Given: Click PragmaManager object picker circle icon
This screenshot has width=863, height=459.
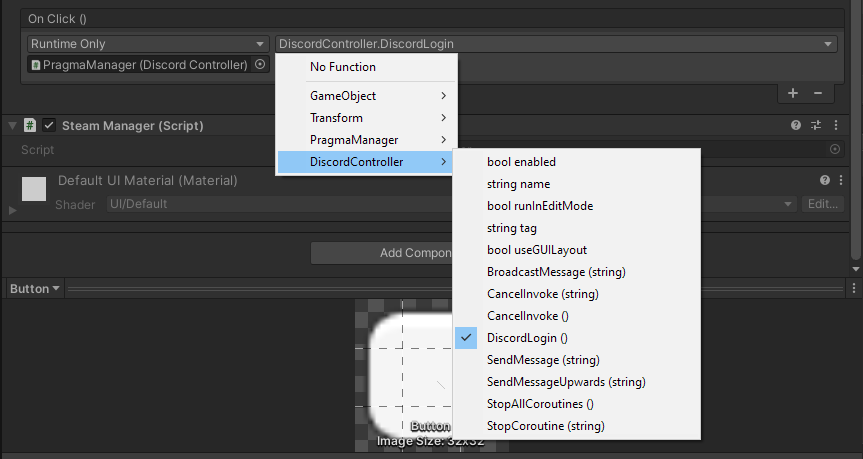Looking at the screenshot, I should tap(260, 65).
